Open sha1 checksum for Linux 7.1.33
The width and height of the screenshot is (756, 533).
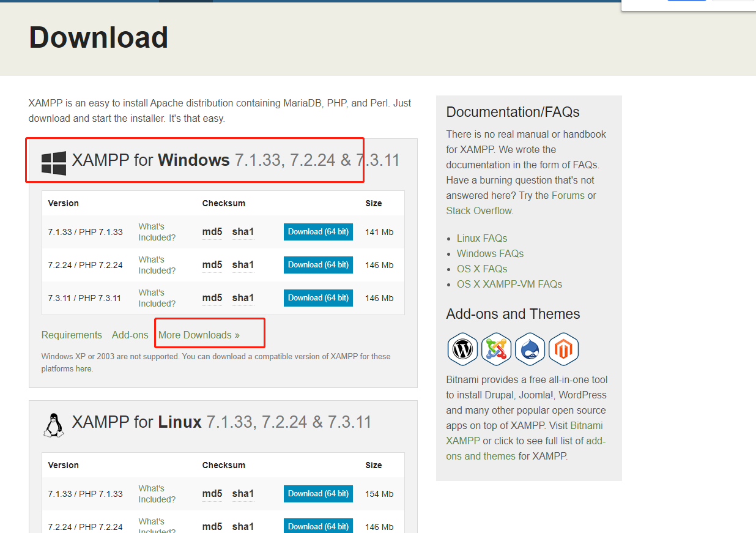(243, 494)
